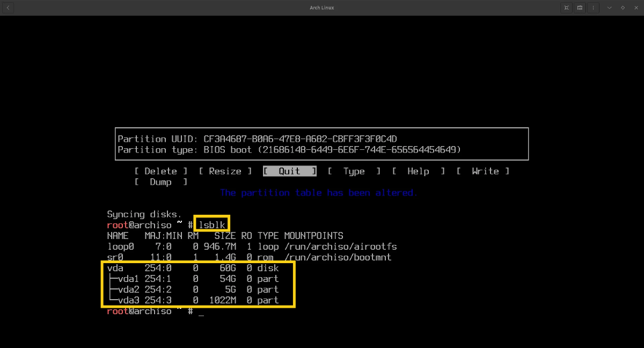Minimize the Arch Linux window
Screen dimensions: 644x348
610,8
